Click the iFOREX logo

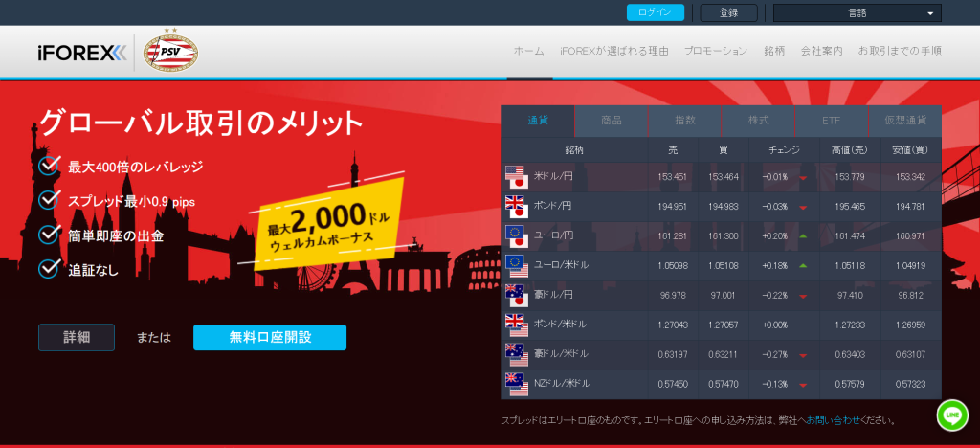(x=81, y=52)
